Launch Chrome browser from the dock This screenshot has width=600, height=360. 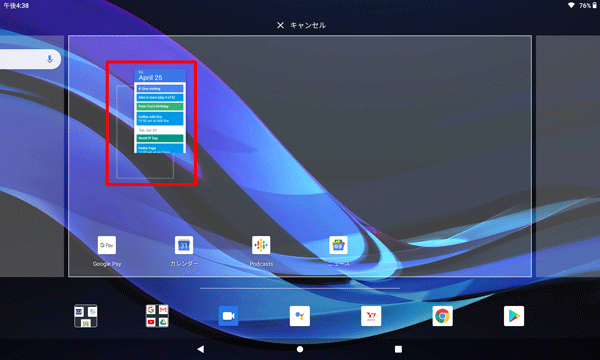coord(442,316)
